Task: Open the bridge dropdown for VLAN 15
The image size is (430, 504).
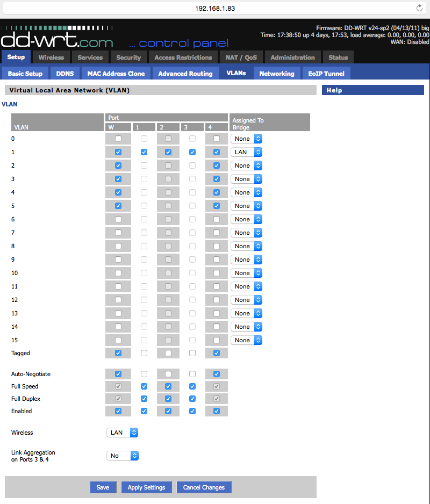Action: (246, 340)
